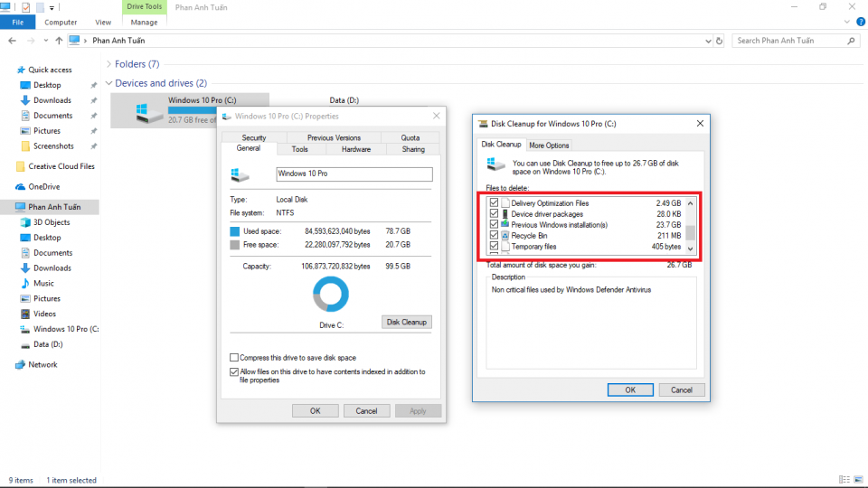Click the Disk Cleanup button
The image size is (868, 488).
406,322
